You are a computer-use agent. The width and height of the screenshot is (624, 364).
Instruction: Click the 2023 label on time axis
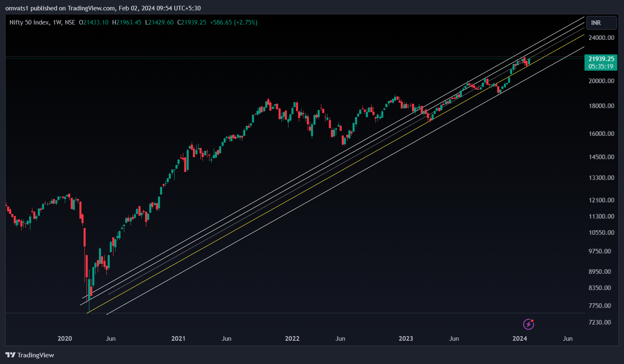pos(406,338)
